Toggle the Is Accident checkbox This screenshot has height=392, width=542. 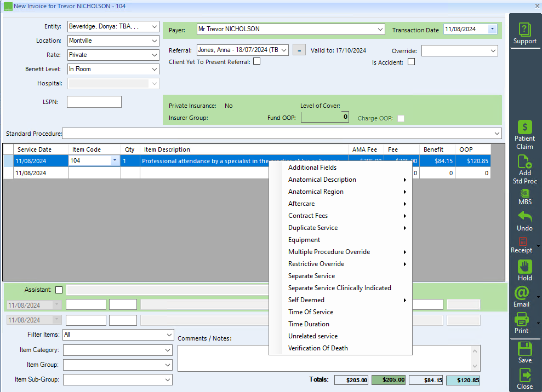(412, 62)
